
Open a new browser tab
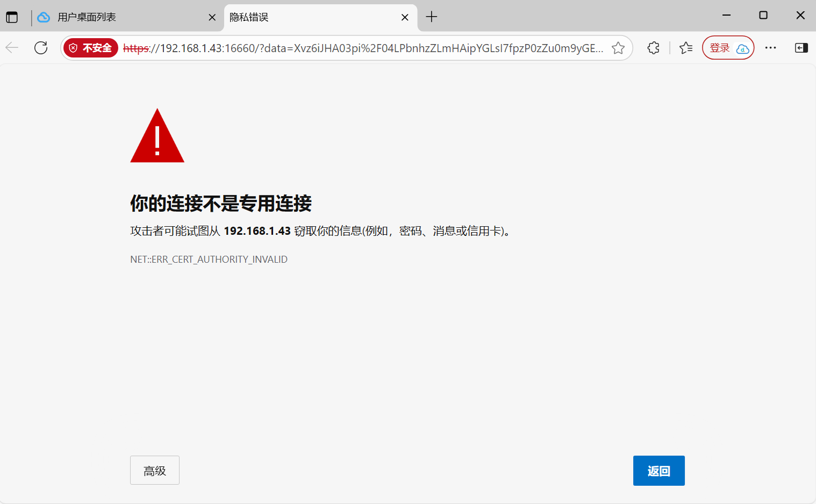tap(432, 17)
